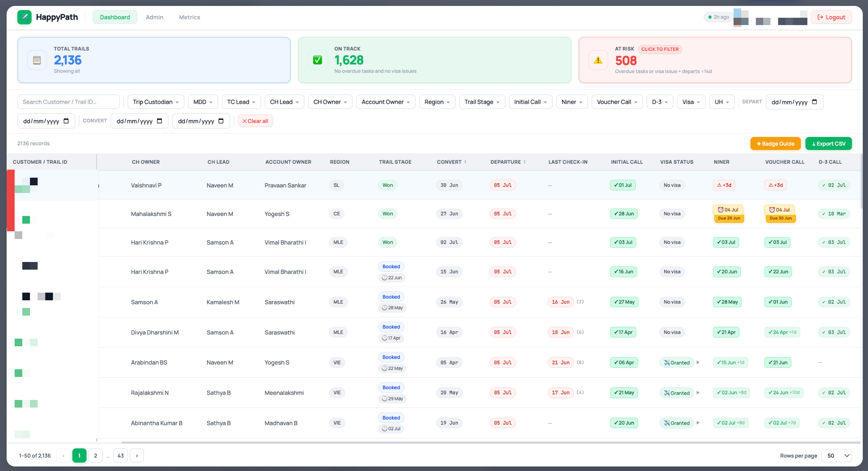868x471 pixels.
Task: Click the HappyPath logo icon
Action: tap(24, 17)
